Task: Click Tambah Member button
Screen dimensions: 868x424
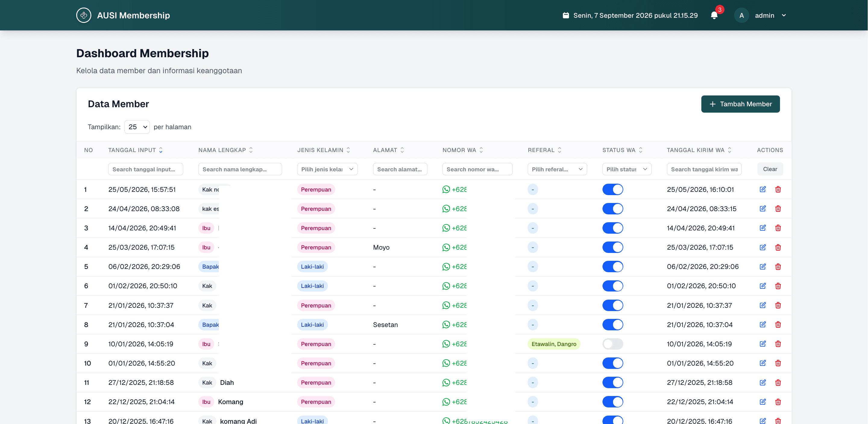Action: (740, 104)
